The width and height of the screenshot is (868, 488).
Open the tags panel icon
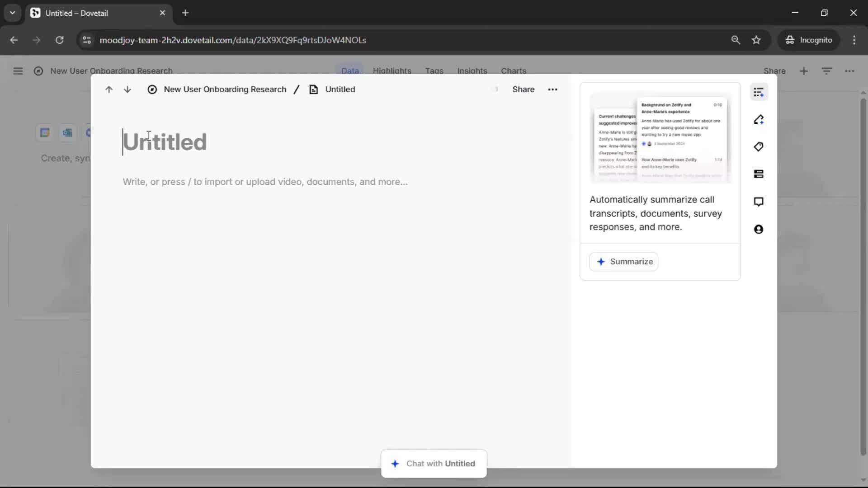[x=759, y=147]
